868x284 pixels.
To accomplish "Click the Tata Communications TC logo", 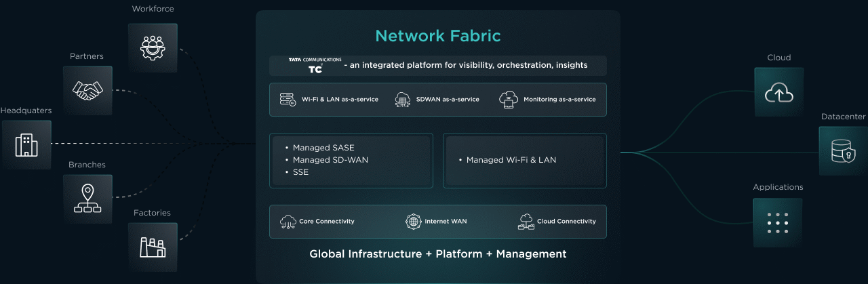I will 315,65.
